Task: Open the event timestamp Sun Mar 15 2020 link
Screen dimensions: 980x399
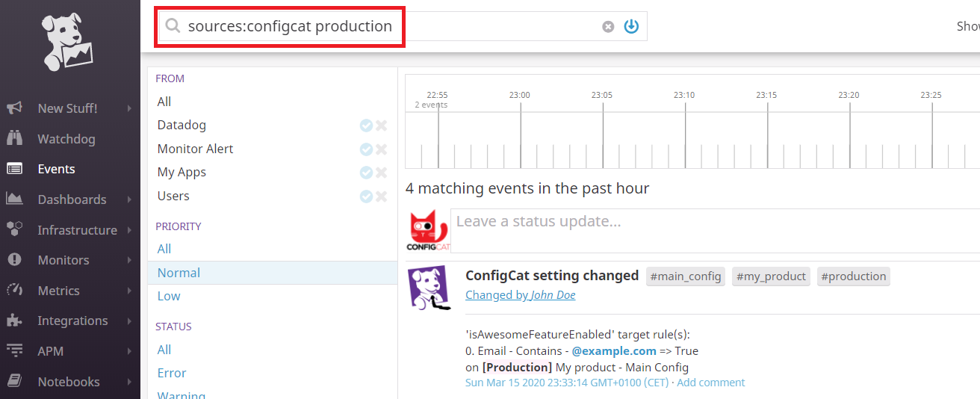Action: (x=567, y=383)
